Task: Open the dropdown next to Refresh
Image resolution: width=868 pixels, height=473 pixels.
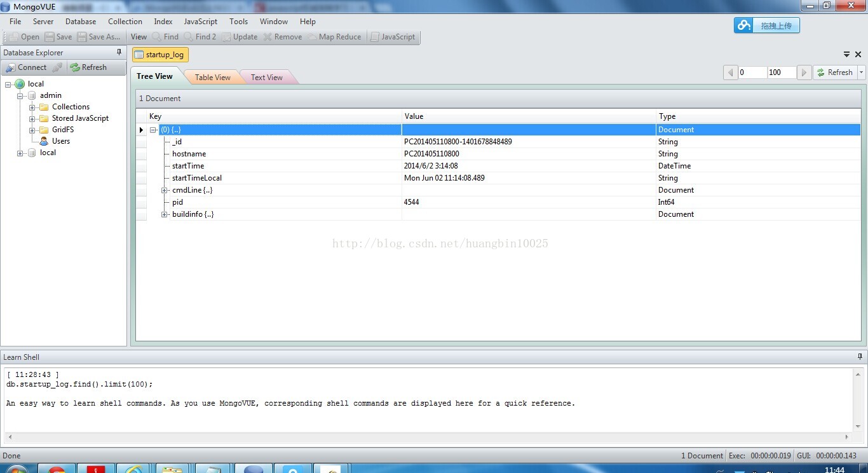Action: (862, 72)
